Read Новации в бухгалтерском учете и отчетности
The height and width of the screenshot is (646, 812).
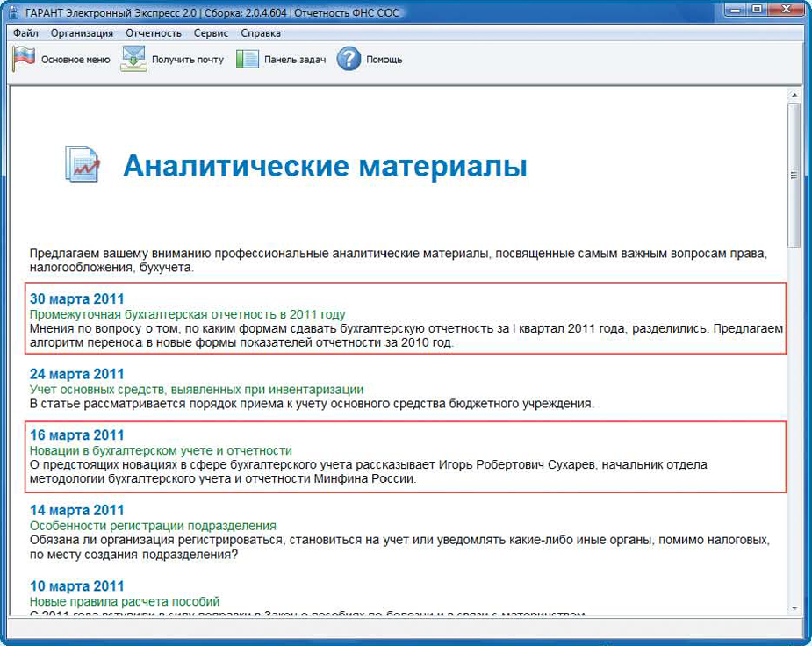pos(161,450)
